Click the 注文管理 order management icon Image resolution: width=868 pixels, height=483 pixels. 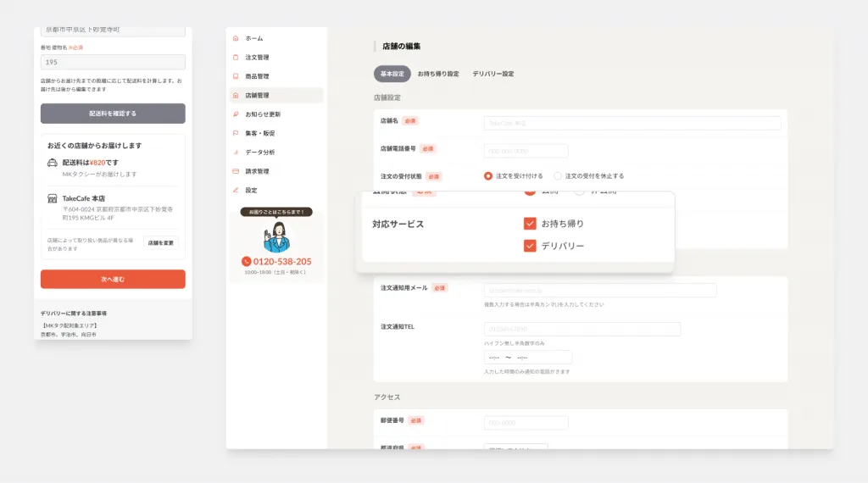pos(236,58)
